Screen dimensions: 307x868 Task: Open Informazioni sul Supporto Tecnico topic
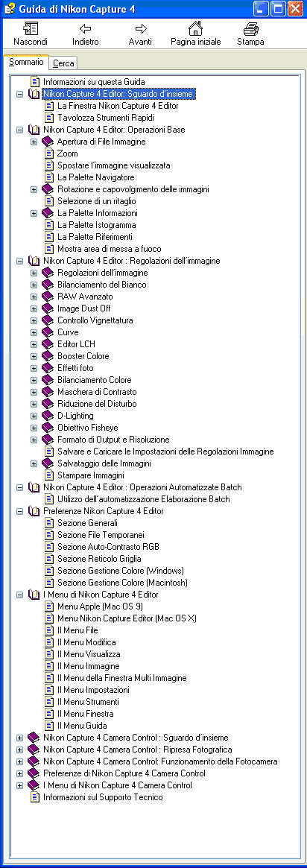103,797
